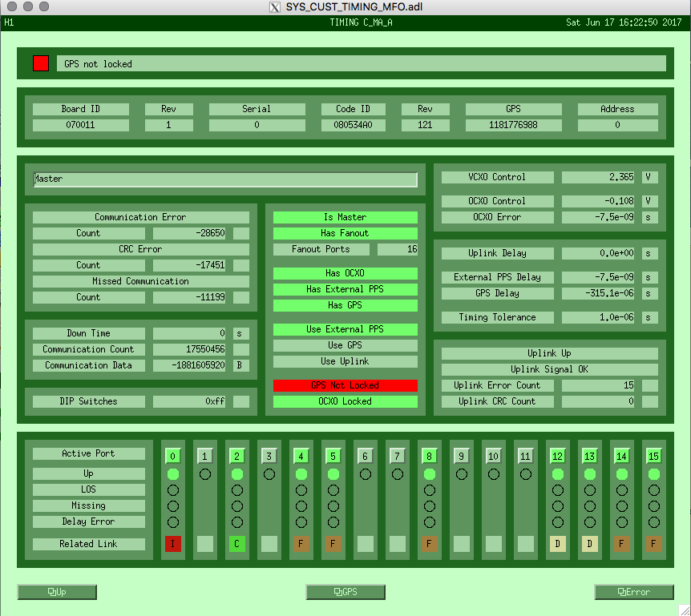Open port 4 button

pos(301,456)
